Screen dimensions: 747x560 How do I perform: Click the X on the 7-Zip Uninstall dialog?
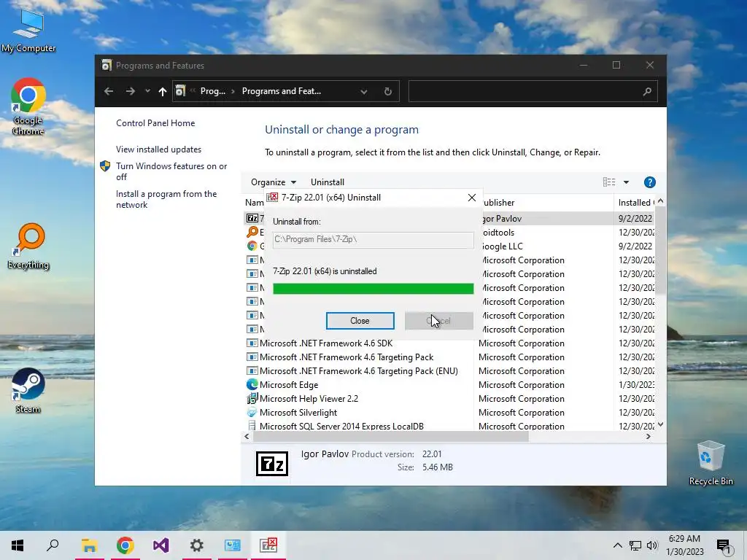[x=472, y=198]
